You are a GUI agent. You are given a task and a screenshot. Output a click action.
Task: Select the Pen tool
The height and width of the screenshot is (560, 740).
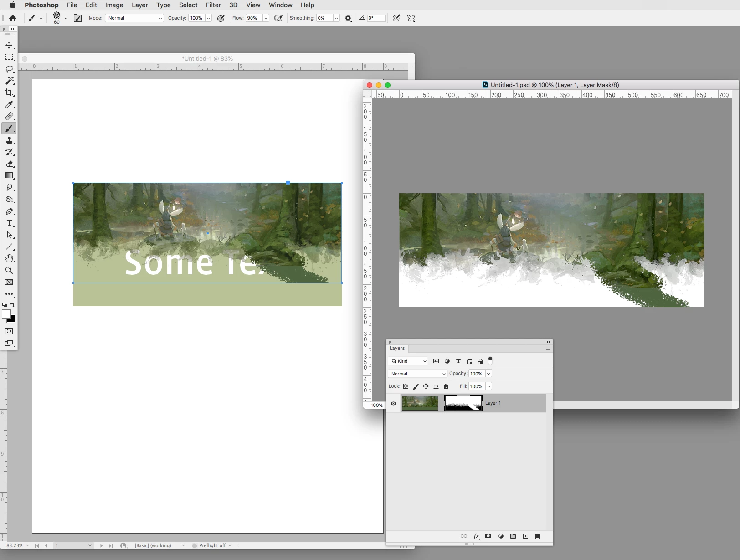pyautogui.click(x=9, y=211)
